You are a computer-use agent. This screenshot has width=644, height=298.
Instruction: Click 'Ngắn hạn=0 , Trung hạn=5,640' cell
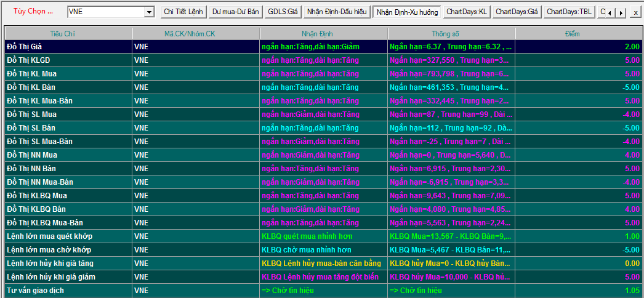(x=451, y=155)
